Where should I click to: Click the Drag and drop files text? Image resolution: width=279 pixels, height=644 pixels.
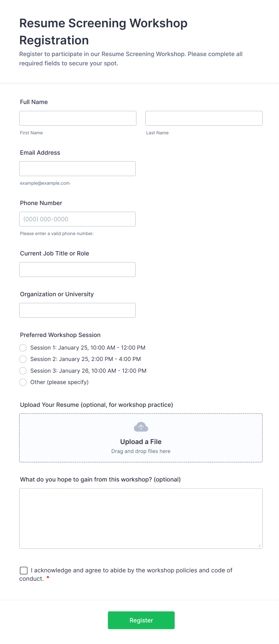[x=141, y=451]
